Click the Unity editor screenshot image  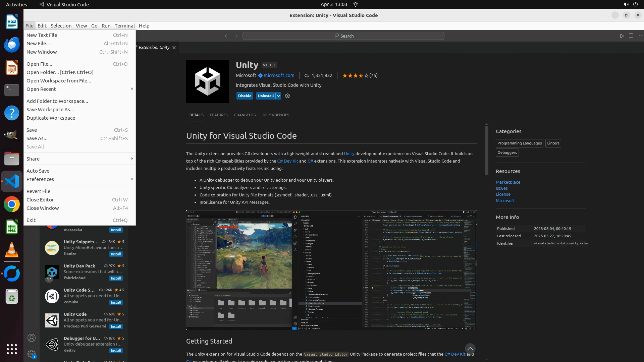point(331,270)
